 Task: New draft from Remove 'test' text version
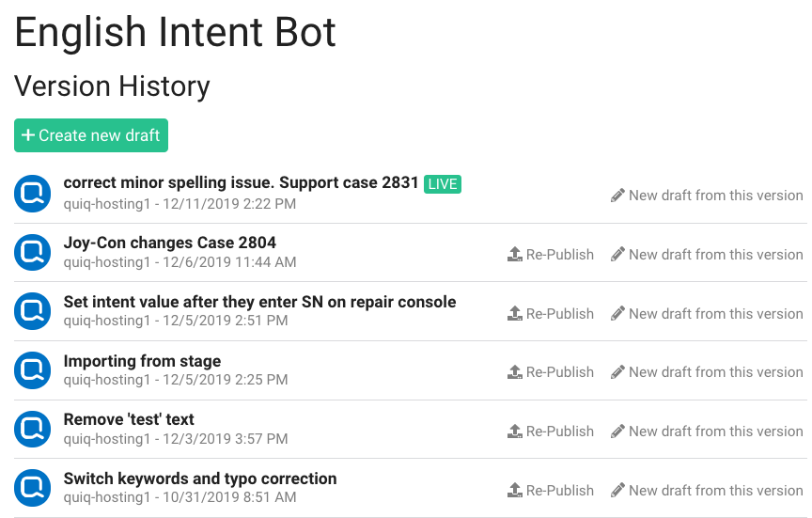[707, 431]
